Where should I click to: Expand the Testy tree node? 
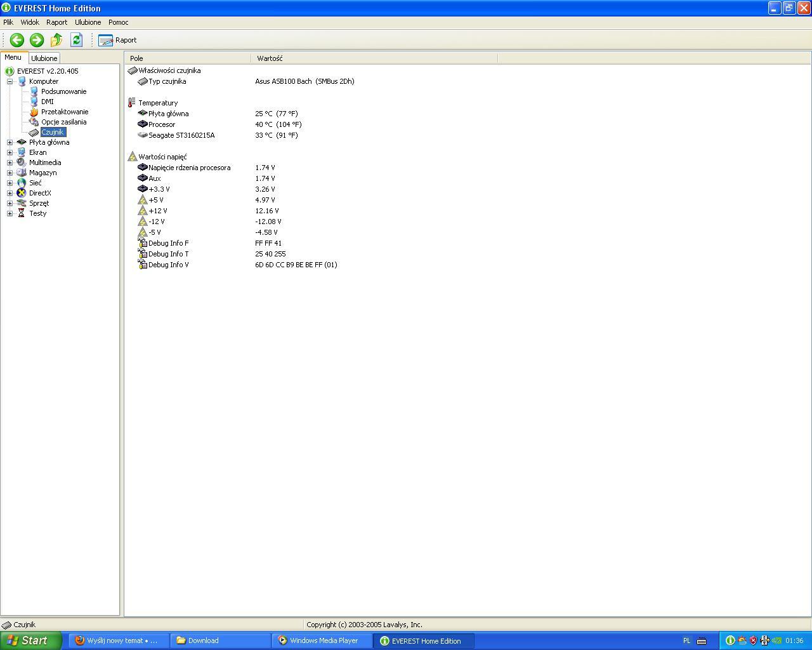coord(10,213)
